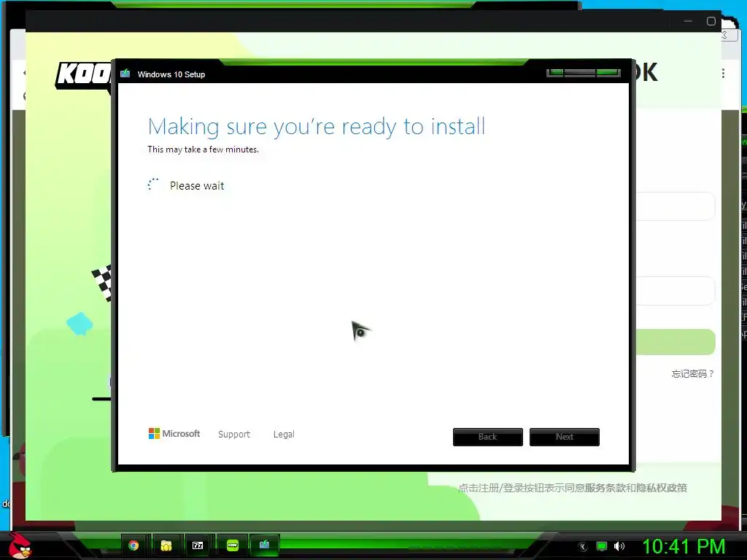Click the Next button in Windows 10 Setup

point(565,437)
